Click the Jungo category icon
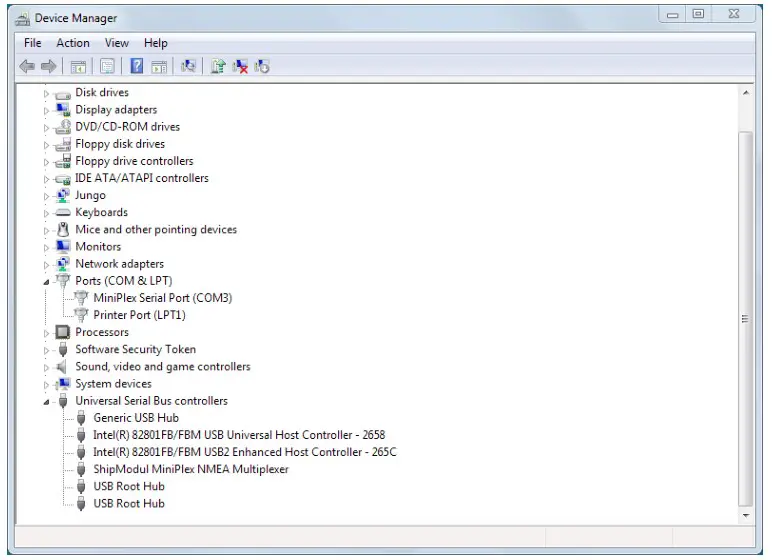The height and width of the screenshot is (560, 772). (x=63, y=196)
